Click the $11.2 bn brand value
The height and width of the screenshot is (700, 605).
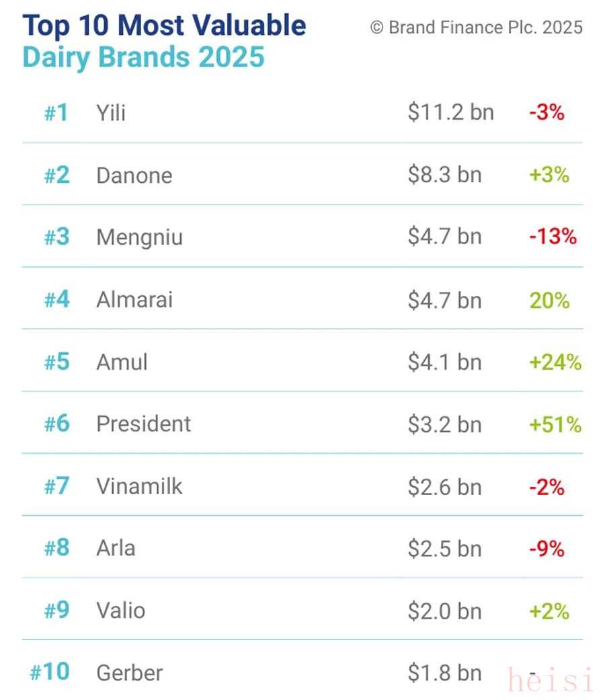click(450, 112)
